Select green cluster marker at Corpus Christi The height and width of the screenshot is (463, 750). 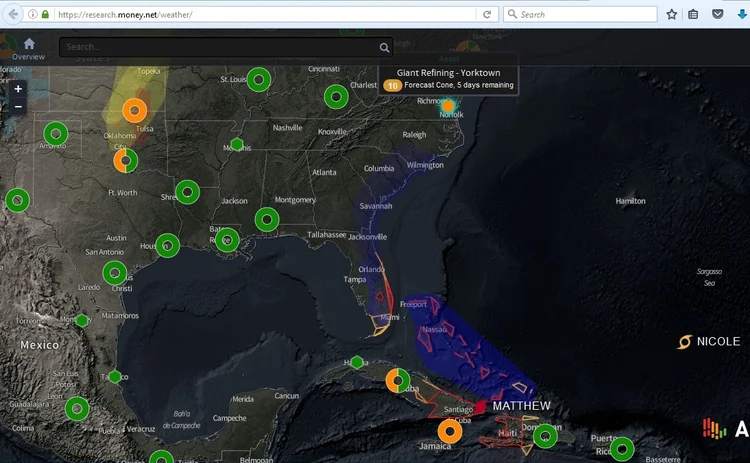point(115,273)
